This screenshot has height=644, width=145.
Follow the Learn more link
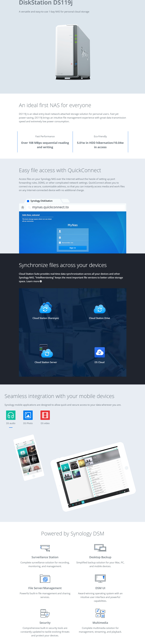34,281
